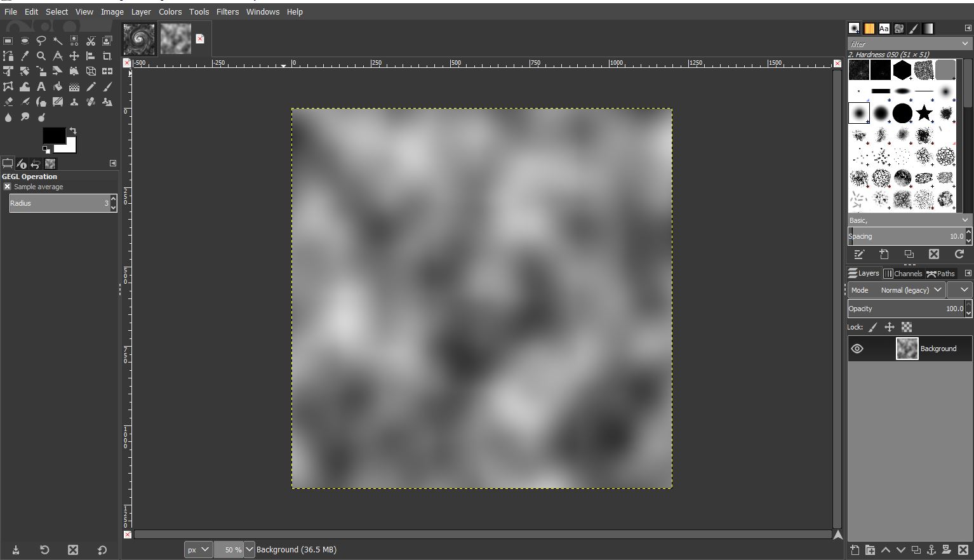Image resolution: width=974 pixels, height=560 pixels.
Task: Select the Gradient tool
Action: point(74,86)
